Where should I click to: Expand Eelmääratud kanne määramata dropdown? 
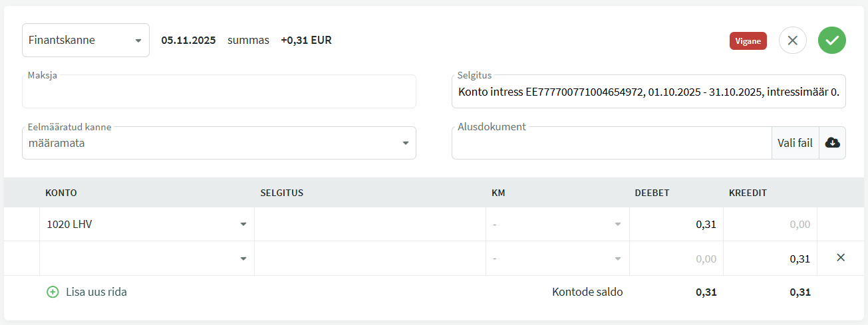click(219, 143)
